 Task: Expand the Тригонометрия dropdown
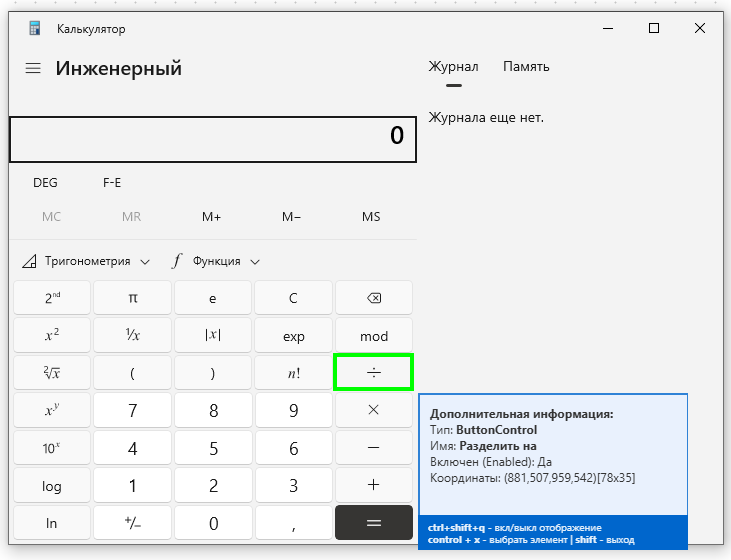87,261
